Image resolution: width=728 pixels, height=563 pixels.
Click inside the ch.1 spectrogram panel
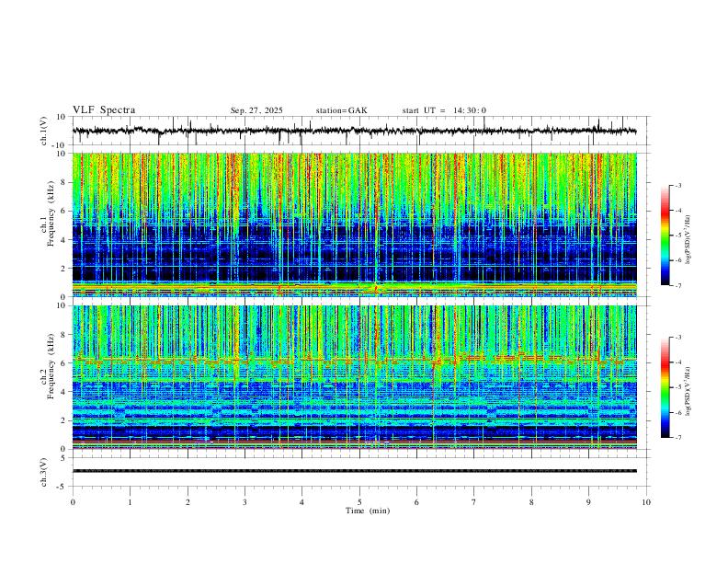click(354, 224)
